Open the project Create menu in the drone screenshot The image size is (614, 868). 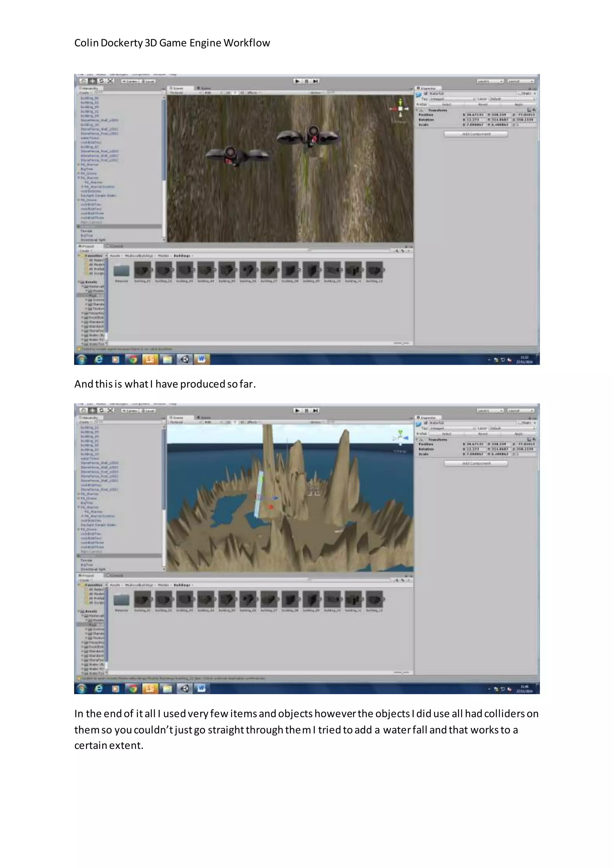[x=85, y=251]
